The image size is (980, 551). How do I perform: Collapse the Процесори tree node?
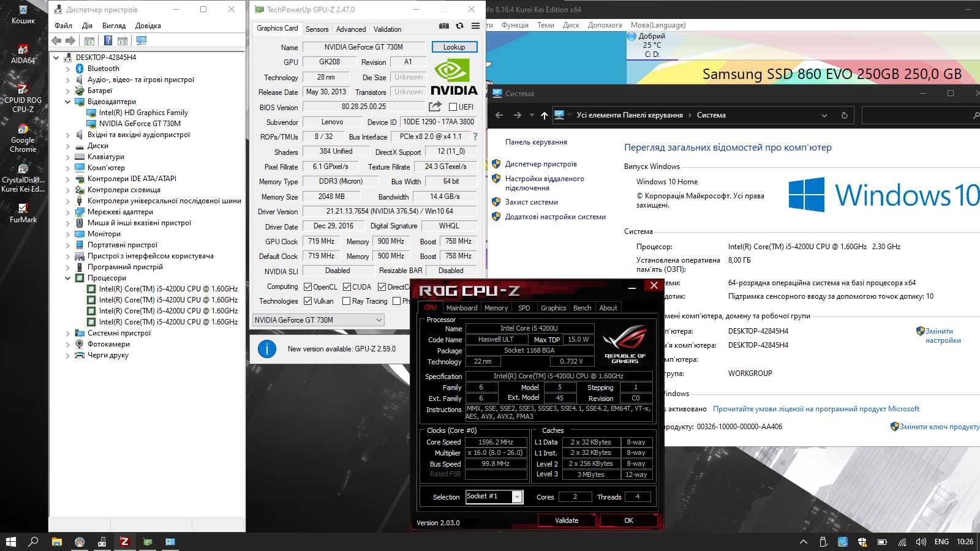(67, 278)
